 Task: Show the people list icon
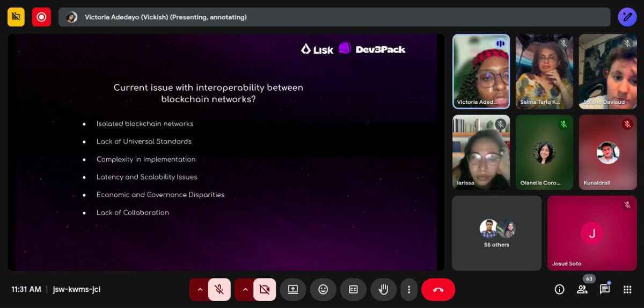tap(582, 289)
